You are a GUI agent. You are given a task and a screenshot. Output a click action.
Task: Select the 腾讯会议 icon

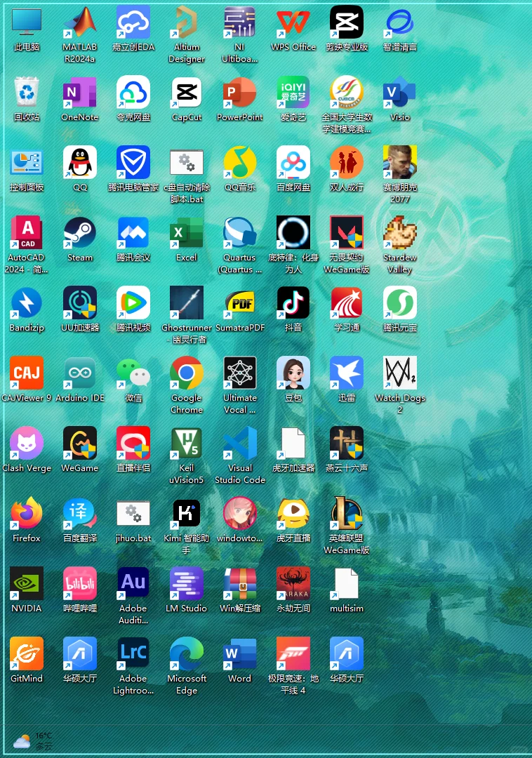click(x=133, y=232)
